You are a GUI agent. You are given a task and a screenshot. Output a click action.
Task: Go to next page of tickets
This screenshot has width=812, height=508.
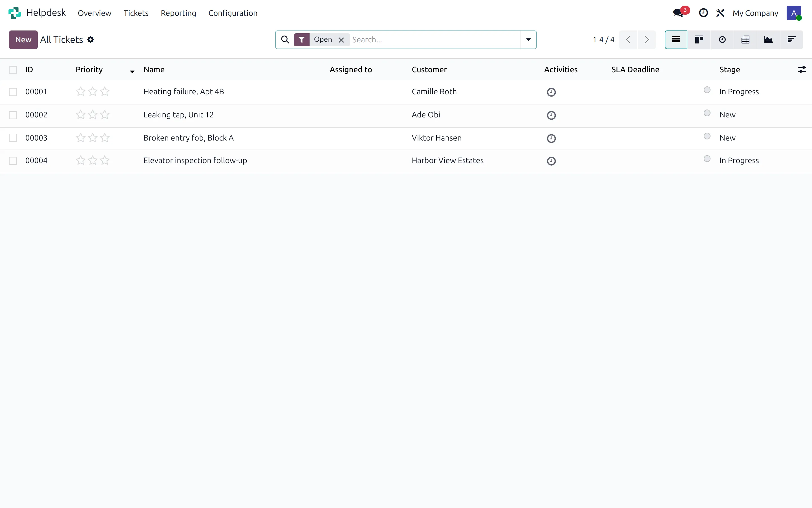click(646, 40)
